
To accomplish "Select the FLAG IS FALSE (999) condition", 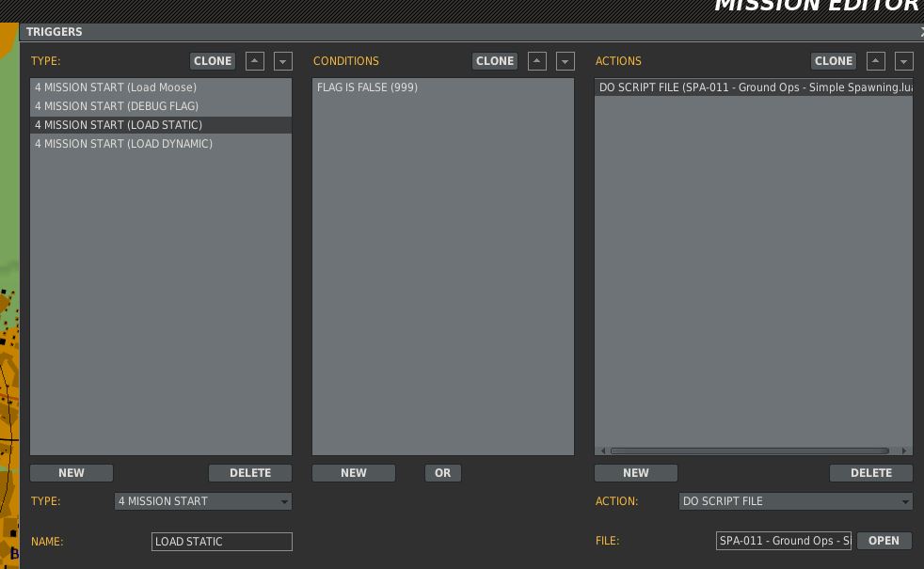I will tap(367, 87).
